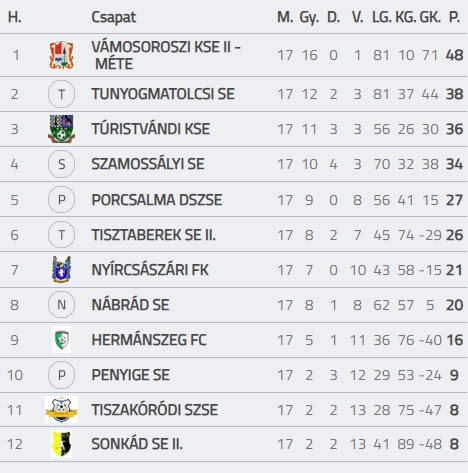This screenshot has width=468, height=473.
Task: Click the Penyige SE circular P logo
Action: point(61,375)
